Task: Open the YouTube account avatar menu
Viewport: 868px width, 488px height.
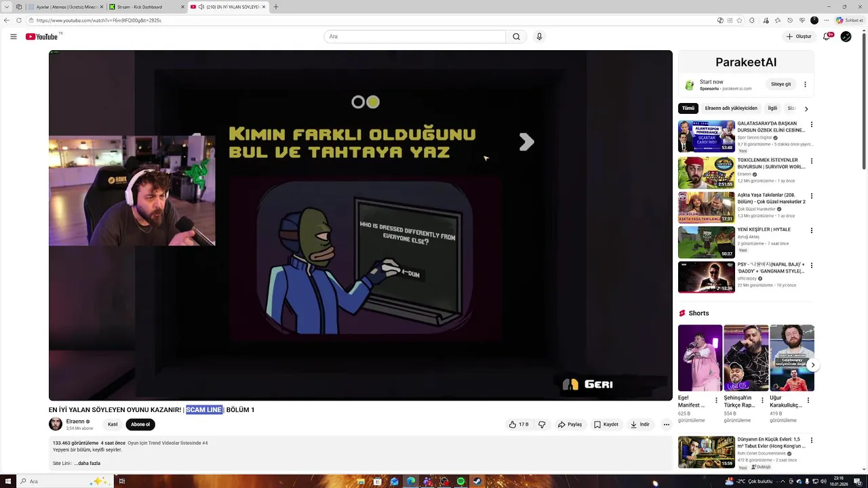Action: click(846, 37)
